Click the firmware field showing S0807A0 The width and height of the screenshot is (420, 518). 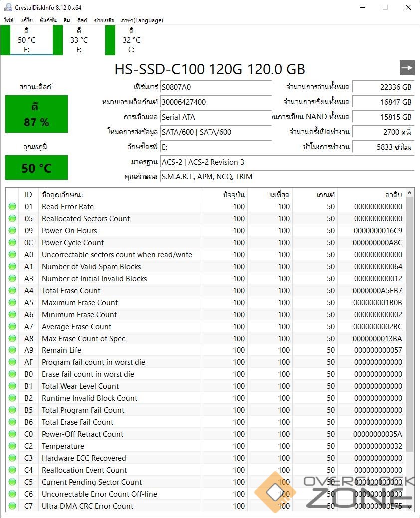coord(216,87)
